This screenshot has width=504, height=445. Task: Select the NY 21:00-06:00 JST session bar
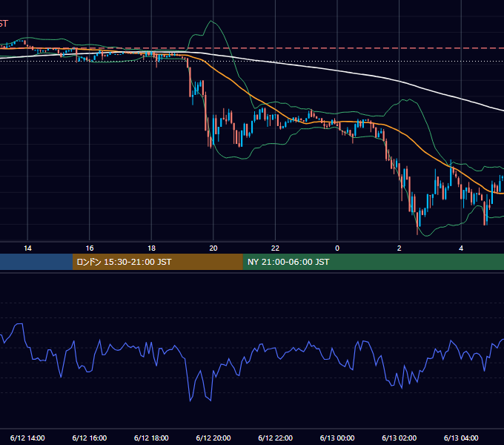pos(373,262)
